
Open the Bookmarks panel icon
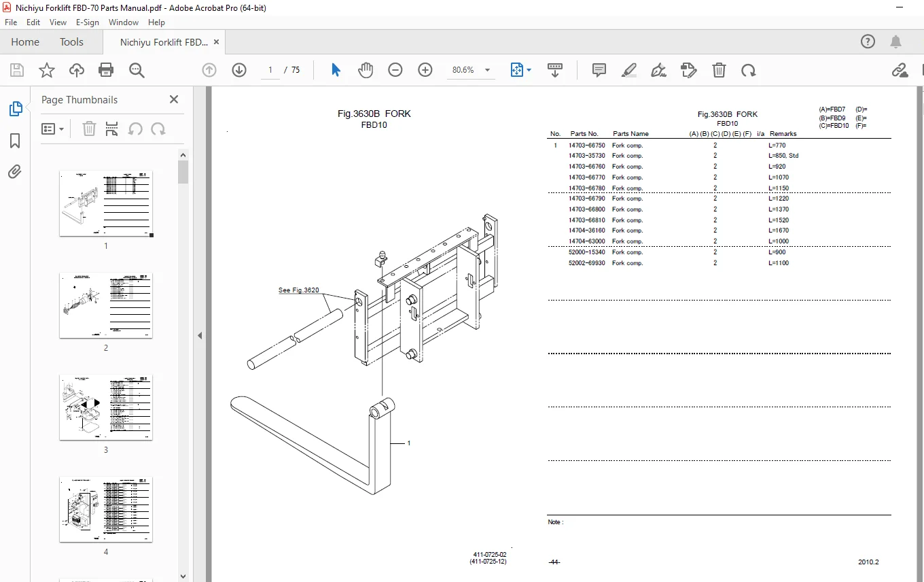point(15,141)
